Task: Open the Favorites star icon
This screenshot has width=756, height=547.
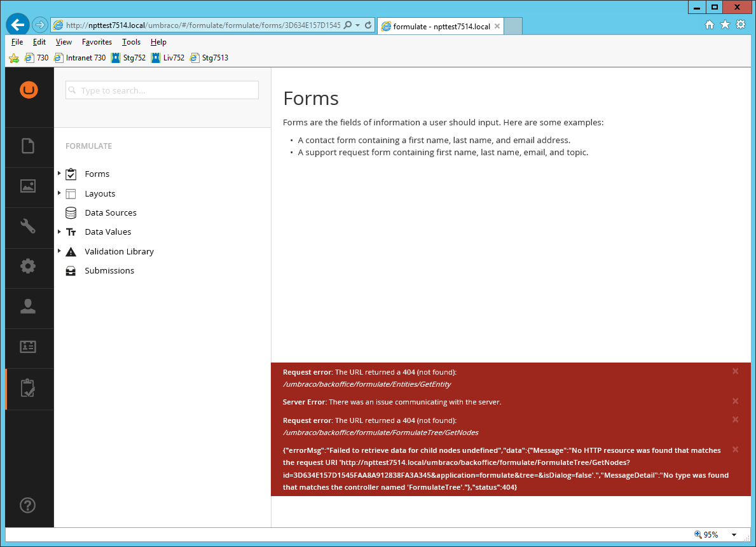Action: coord(725,25)
